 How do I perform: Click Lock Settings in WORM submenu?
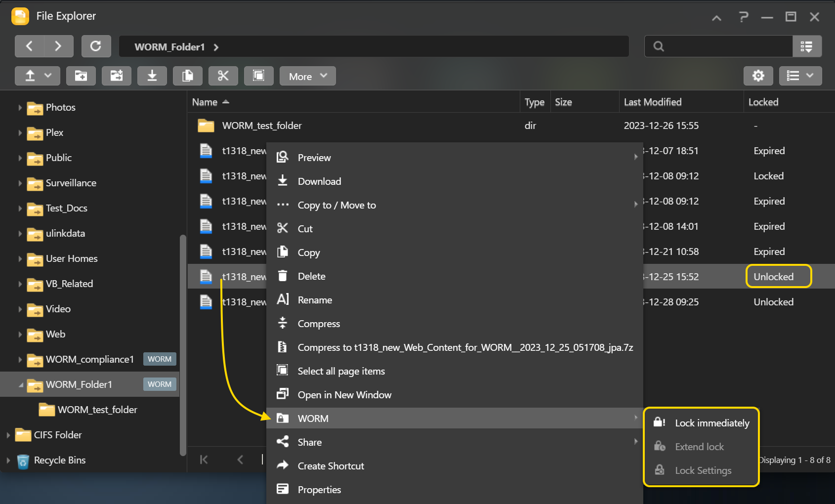click(701, 470)
